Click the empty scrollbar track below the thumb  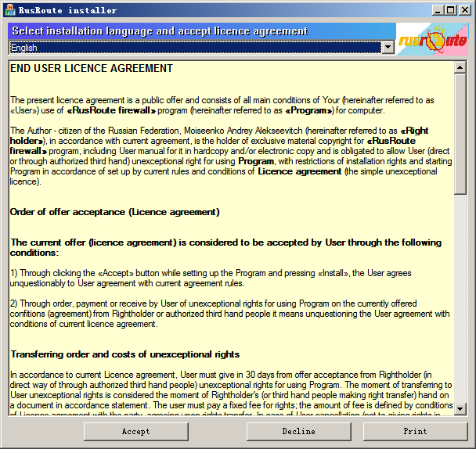coord(460,297)
